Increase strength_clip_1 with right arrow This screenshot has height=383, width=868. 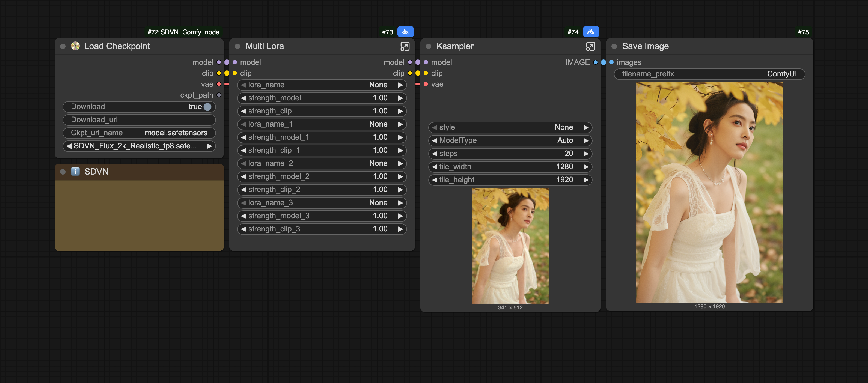(400, 151)
